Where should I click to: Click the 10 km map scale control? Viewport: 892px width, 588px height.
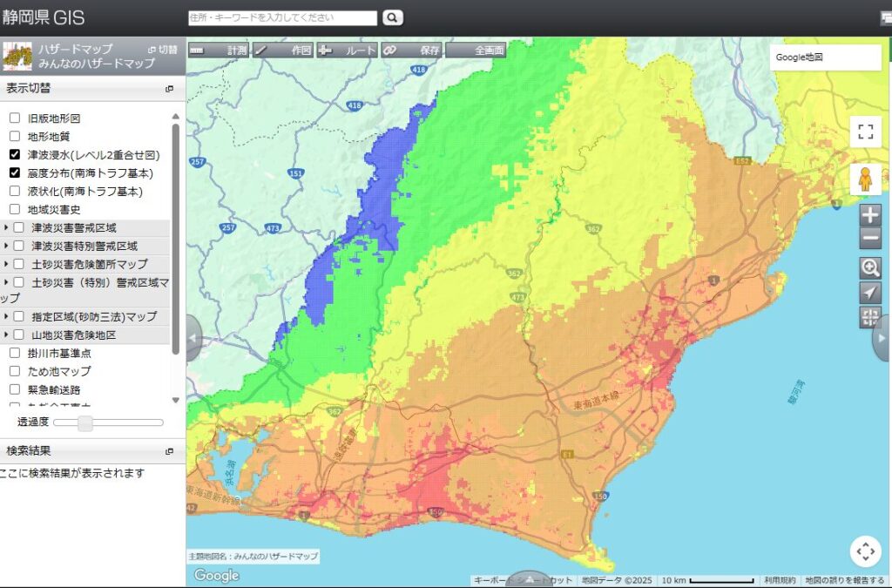click(x=707, y=580)
